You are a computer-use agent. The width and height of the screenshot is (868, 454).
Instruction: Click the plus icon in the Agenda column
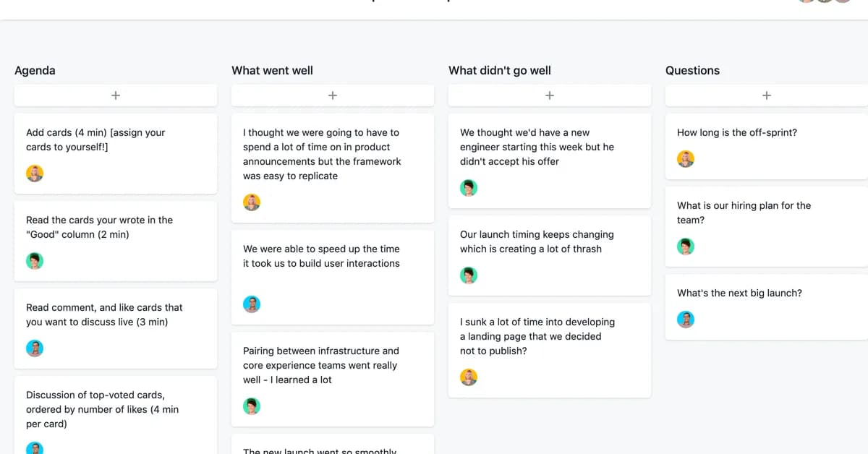coord(115,95)
